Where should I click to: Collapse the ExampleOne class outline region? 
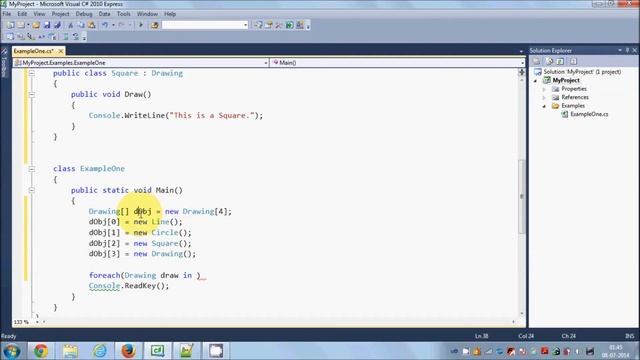[x=31, y=169]
